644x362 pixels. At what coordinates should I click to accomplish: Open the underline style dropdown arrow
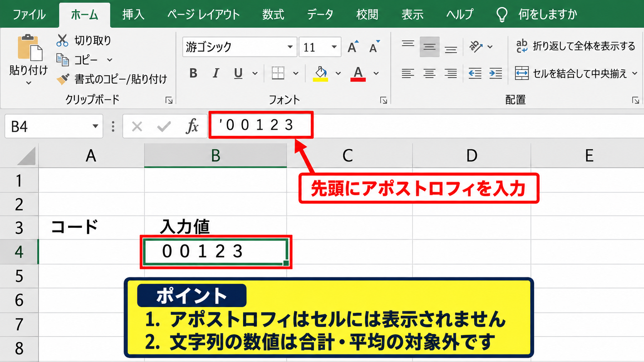255,73
